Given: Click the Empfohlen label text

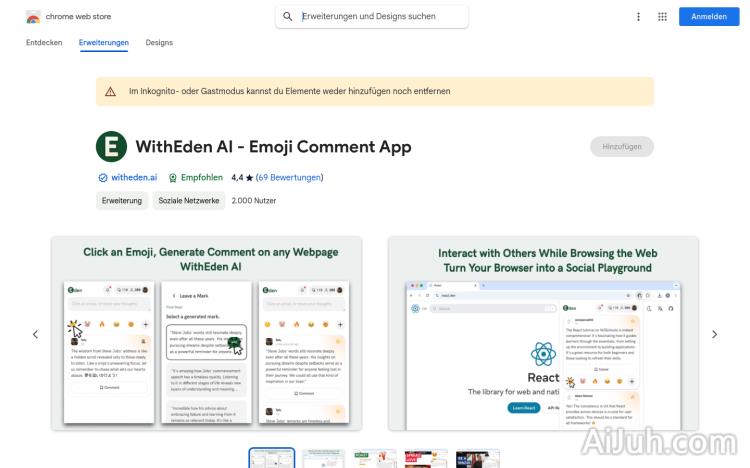Looking at the screenshot, I should pos(202,178).
